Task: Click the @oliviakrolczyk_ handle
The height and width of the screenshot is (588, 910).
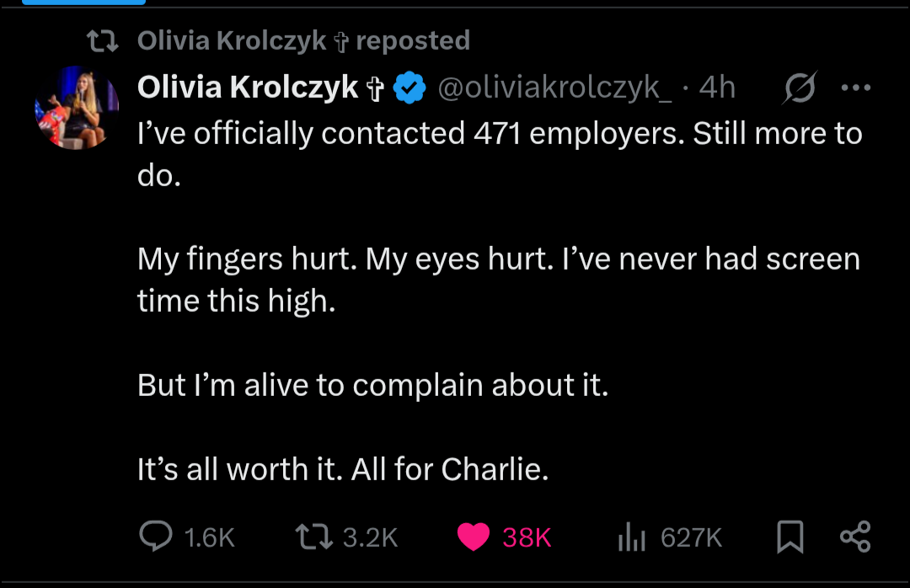Action: pos(553,87)
